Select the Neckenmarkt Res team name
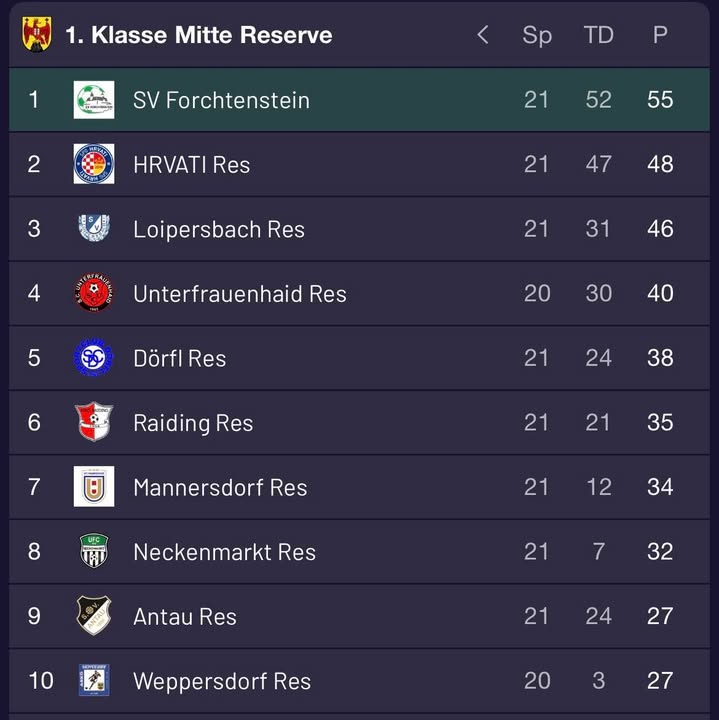 224,552
